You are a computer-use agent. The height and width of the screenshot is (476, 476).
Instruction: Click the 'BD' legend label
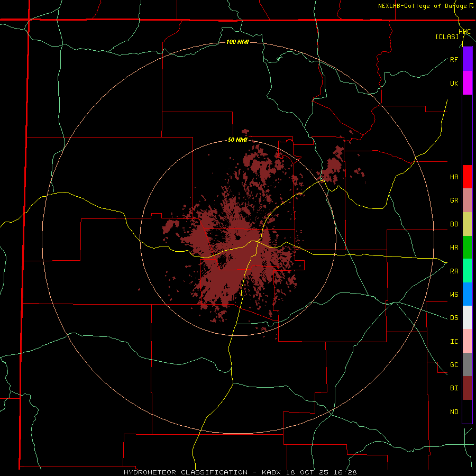click(x=454, y=224)
